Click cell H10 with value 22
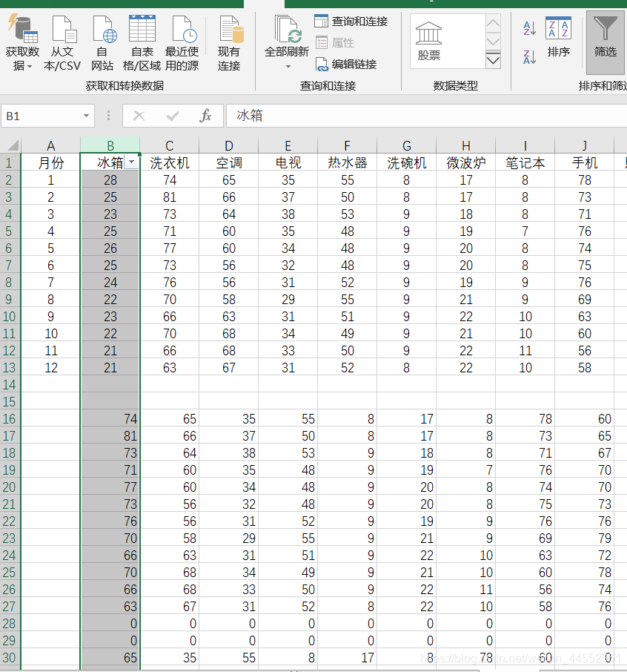The height and width of the screenshot is (672, 627). pyautogui.click(x=466, y=316)
